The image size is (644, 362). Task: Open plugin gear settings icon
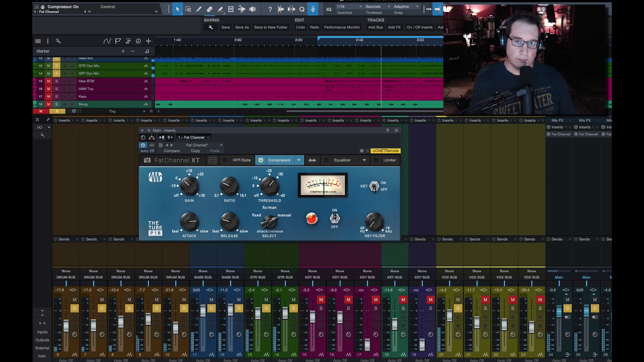(x=361, y=151)
